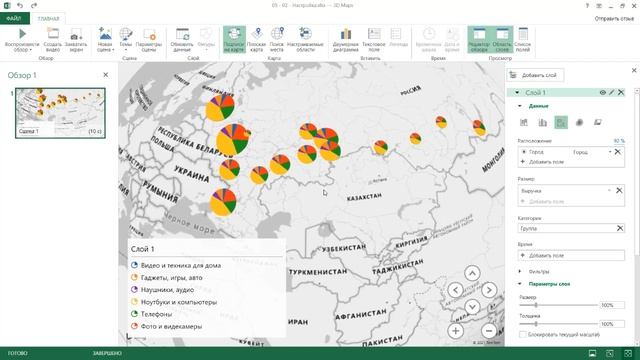Delete Слой 1 with its X icon
Viewport: 640px width, 360px height.
pyautogui.click(x=621, y=93)
